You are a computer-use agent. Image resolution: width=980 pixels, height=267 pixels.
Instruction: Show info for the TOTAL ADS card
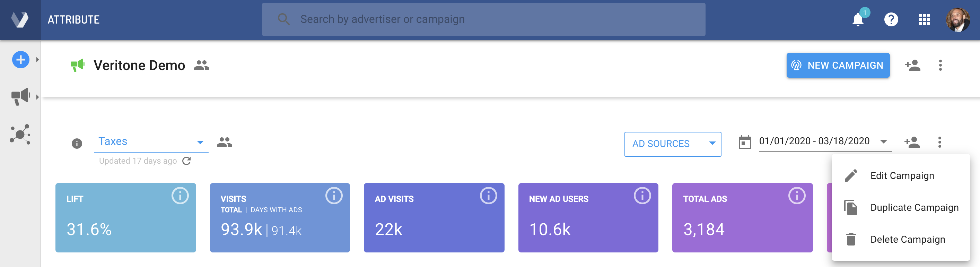(796, 196)
